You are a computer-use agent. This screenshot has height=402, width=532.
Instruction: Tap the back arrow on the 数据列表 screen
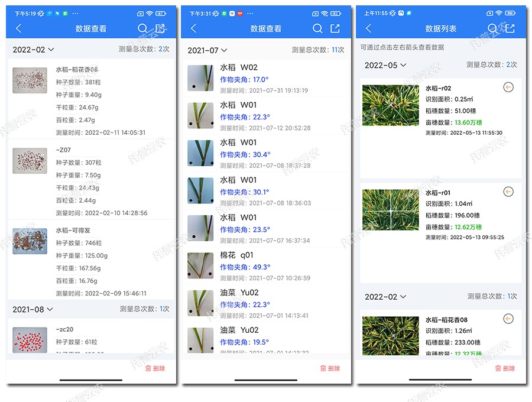pos(368,28)
